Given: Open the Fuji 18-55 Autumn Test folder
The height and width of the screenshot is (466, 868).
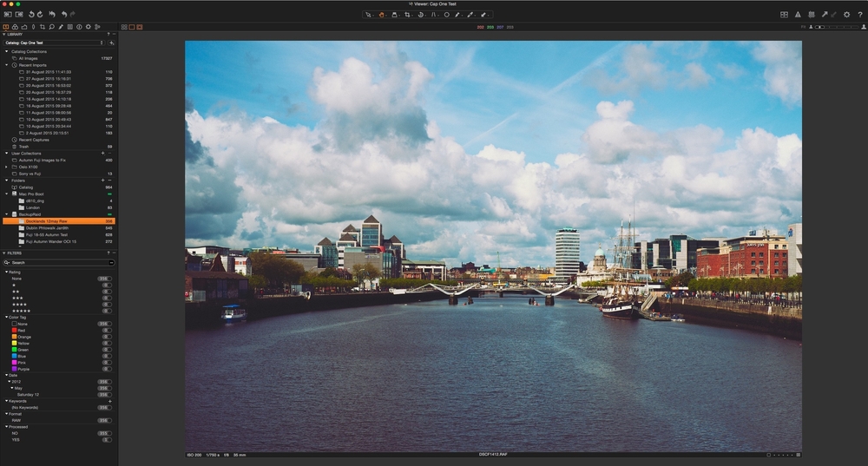Looking at the screenshot, I should [48, 234].
